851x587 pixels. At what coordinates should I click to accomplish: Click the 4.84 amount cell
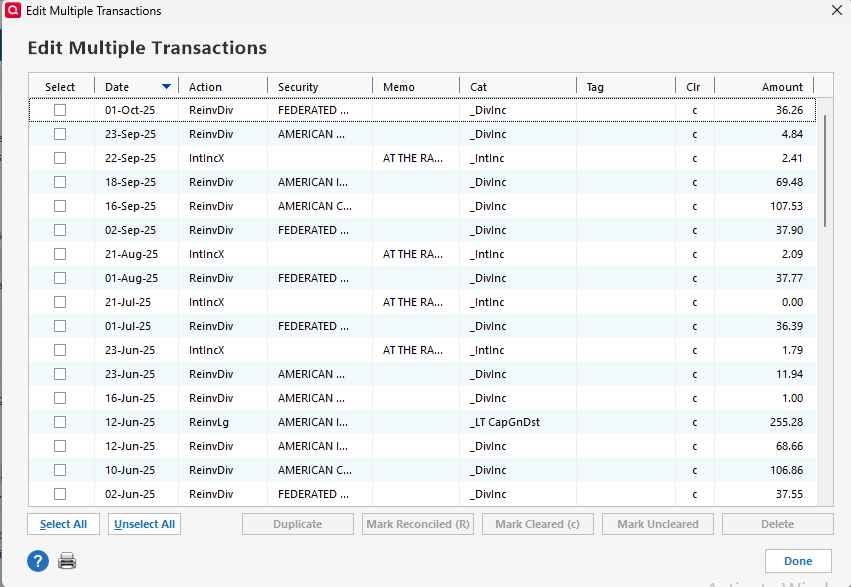tap(792, 134)
